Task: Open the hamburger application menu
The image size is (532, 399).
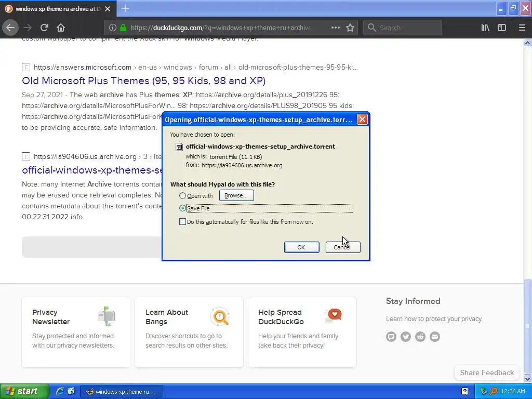Action: pos(522,28)
